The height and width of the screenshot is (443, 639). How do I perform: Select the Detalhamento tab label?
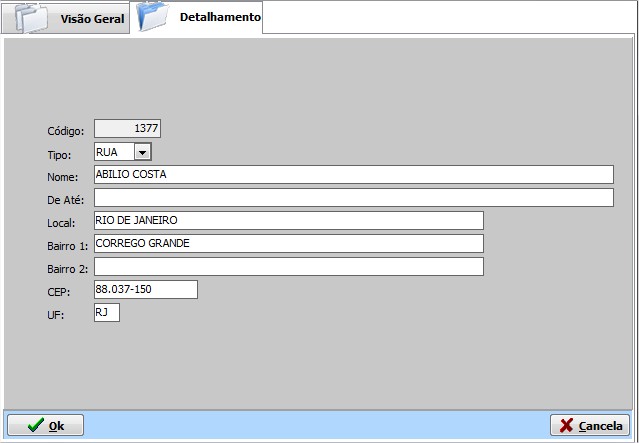pos(220,18)
